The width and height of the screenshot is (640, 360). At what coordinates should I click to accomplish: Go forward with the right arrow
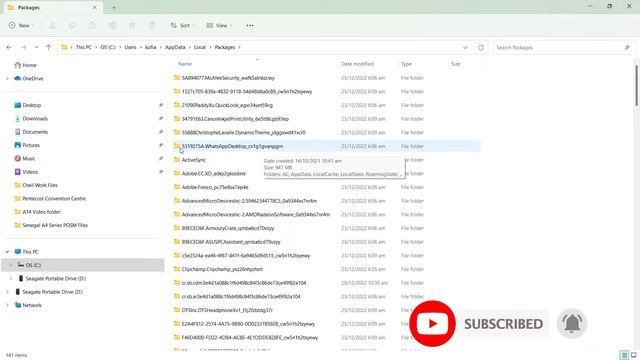[24, 47]
